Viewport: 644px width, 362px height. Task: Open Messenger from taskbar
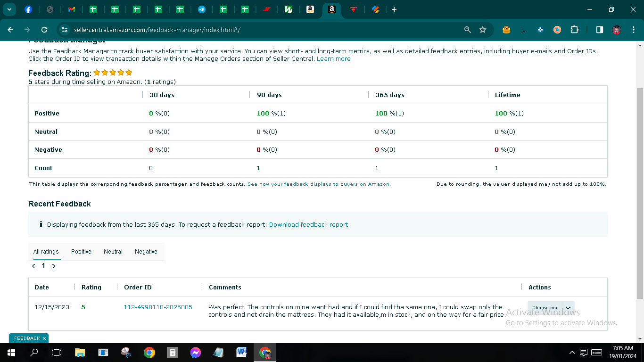pos(196,352)
